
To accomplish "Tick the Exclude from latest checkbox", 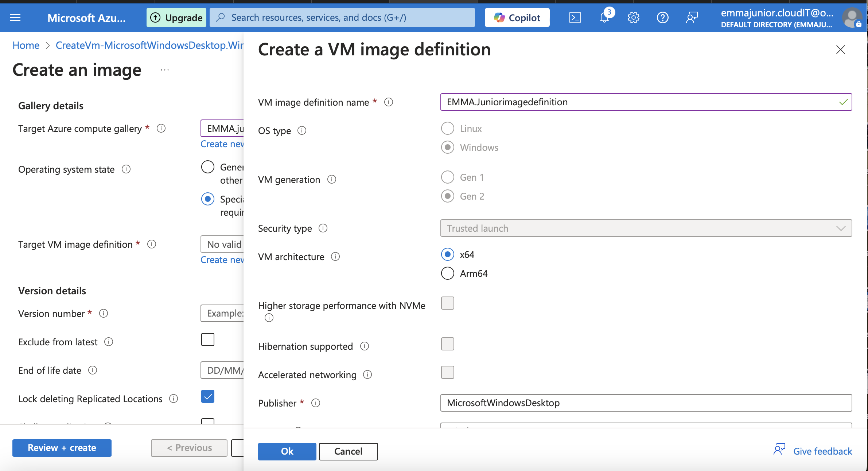I will point(208,339).
